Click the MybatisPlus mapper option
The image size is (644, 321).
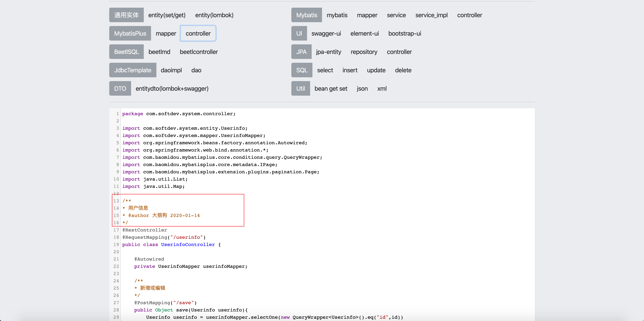pos(166,33)
